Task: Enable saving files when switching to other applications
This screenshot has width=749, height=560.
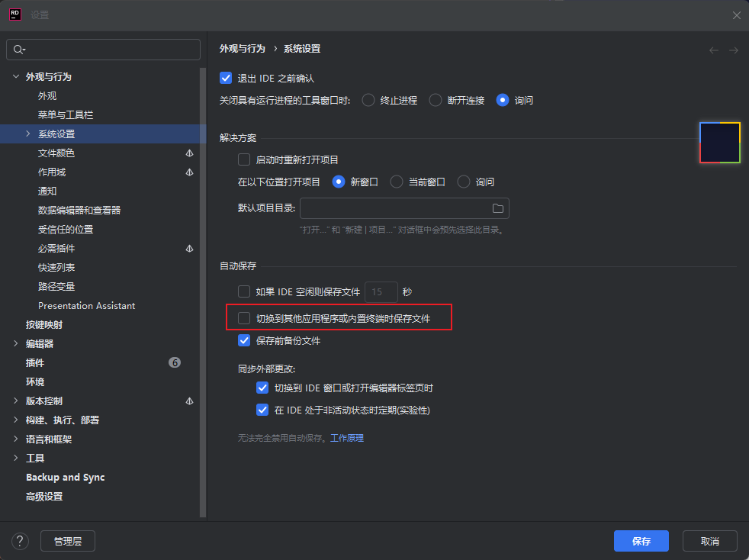Action: [244, 317]
